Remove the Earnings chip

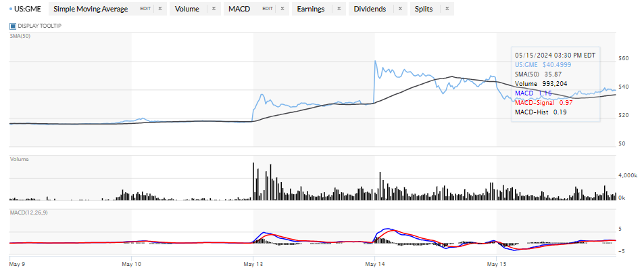[339, 9]
